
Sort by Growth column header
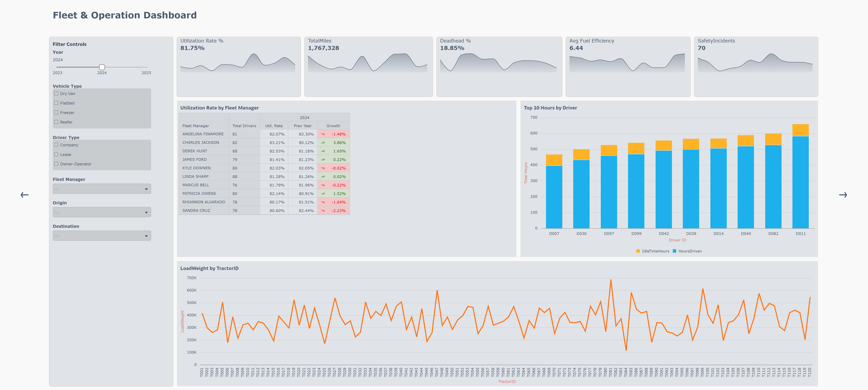pos(333,126)
